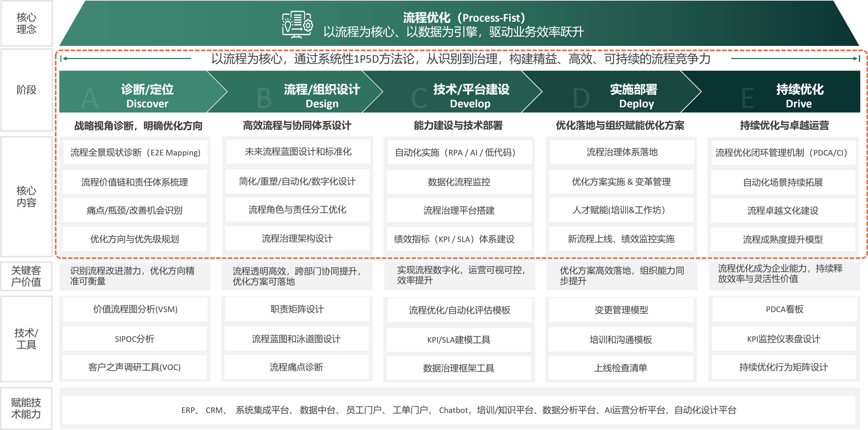Click the process optimization monitor icon
The image size is (868, 430).
(x=297, y=24)
